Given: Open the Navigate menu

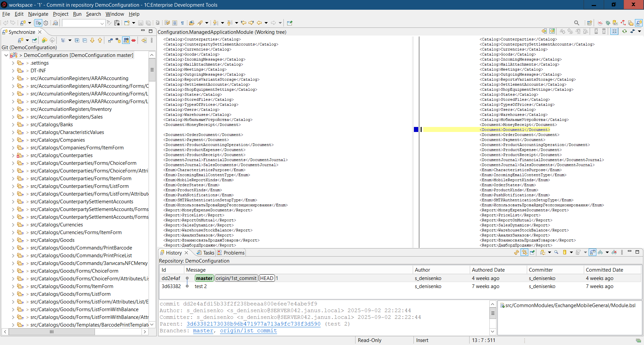Looking at the screenshot, I should click(x=38, y=14).
